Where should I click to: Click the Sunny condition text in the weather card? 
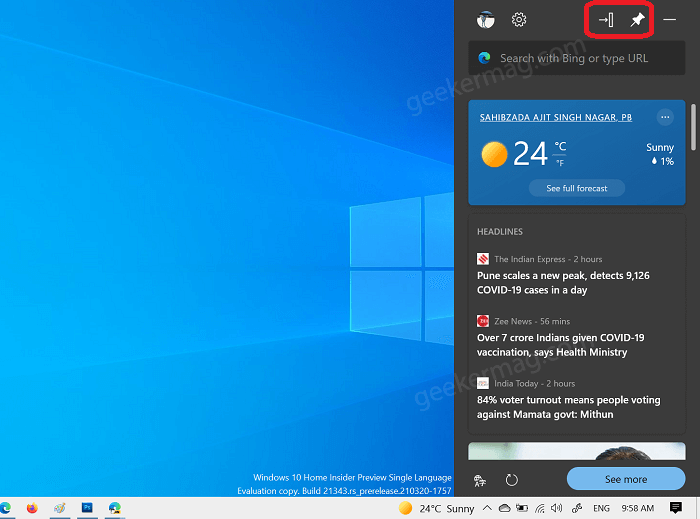660,147
